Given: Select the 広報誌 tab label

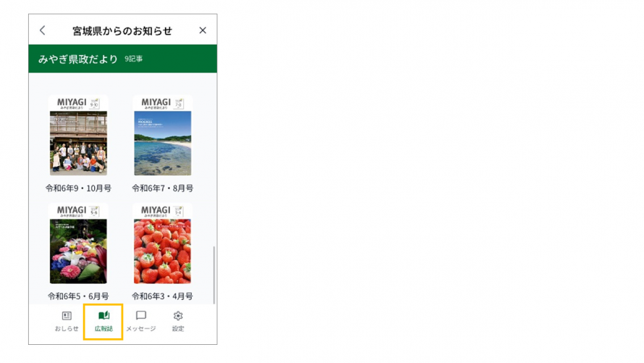Looking at the screenshot, I should pos(103,328).
